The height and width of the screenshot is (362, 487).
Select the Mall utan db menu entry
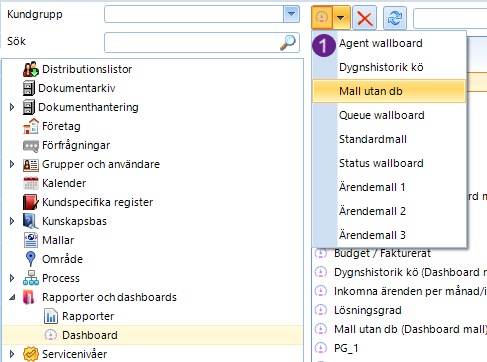(389, 91)
